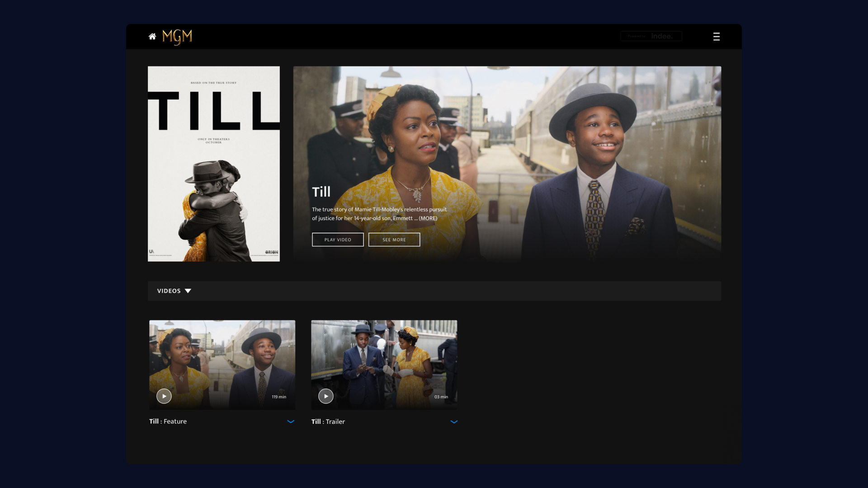The width and height of the screenshot is (868, 488).
Task: Click the 119 min duration label
Action: click(x=278, y=397)
